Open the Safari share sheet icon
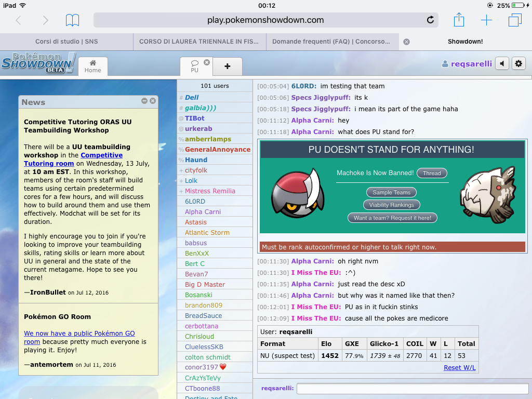 (x=459, y=20)
